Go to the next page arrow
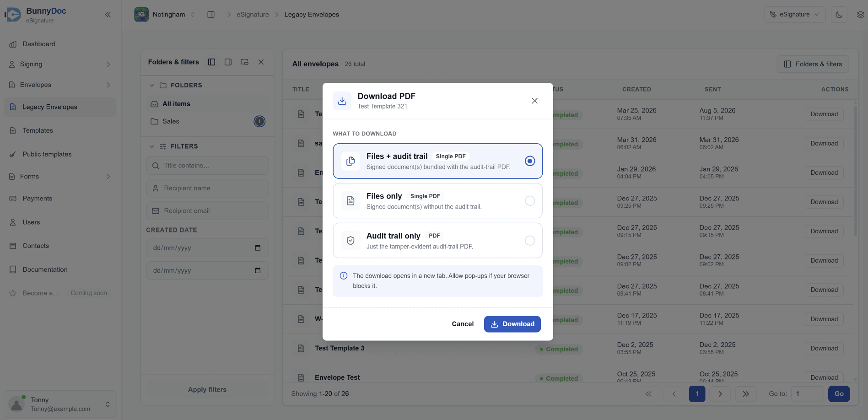The height and width of the screenshot is (420, 868). (x=720, y=394)
